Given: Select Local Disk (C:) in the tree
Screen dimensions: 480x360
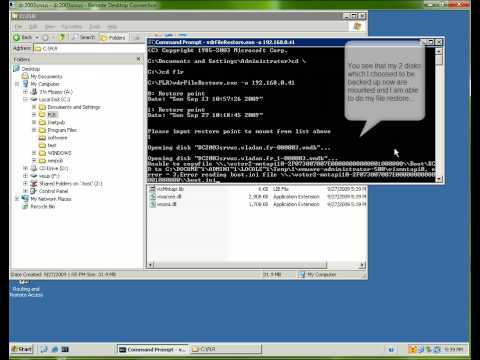Looking at the screenshot, I should click(x=54, y=99).
